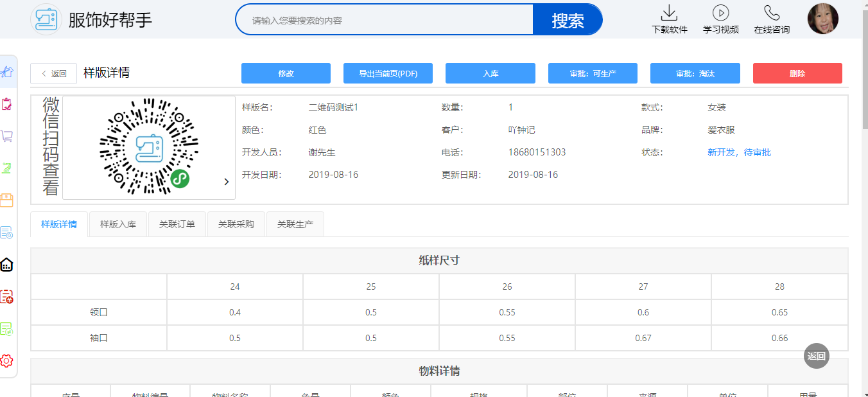Click the 入库 button

point(490,73)
